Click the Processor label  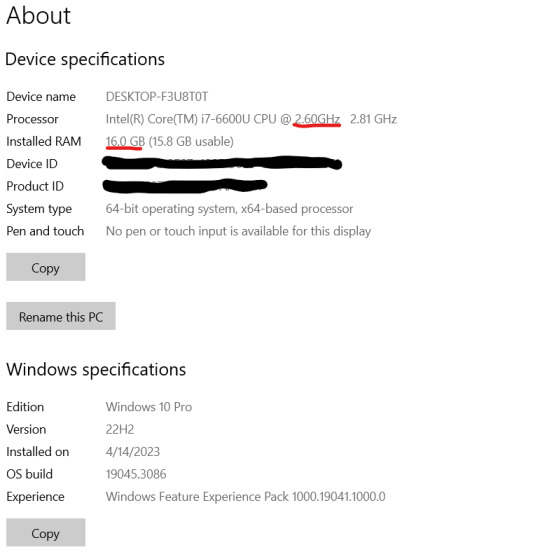32,119
